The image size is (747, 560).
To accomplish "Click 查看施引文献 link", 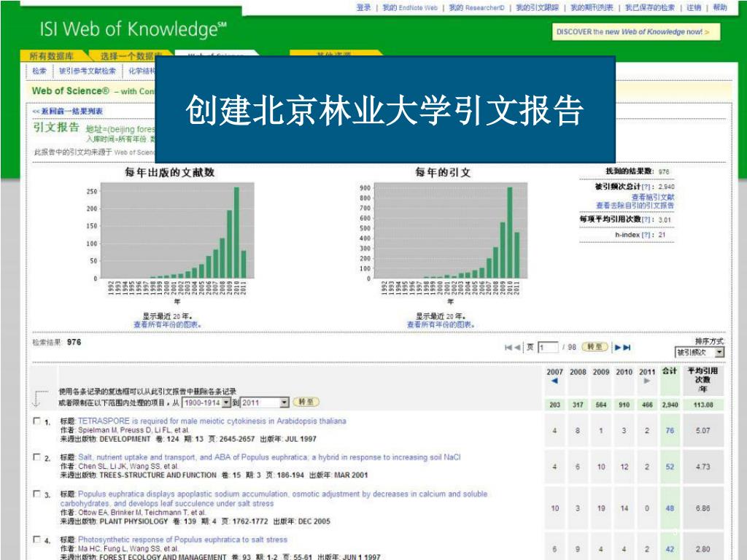I will coord(653,197).
